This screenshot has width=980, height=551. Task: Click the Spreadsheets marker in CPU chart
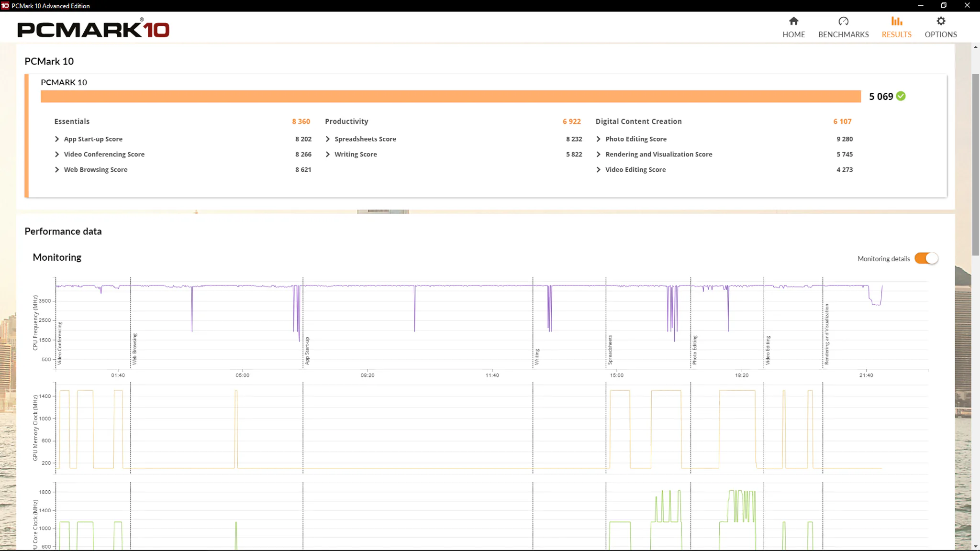[x=610, y=350]
